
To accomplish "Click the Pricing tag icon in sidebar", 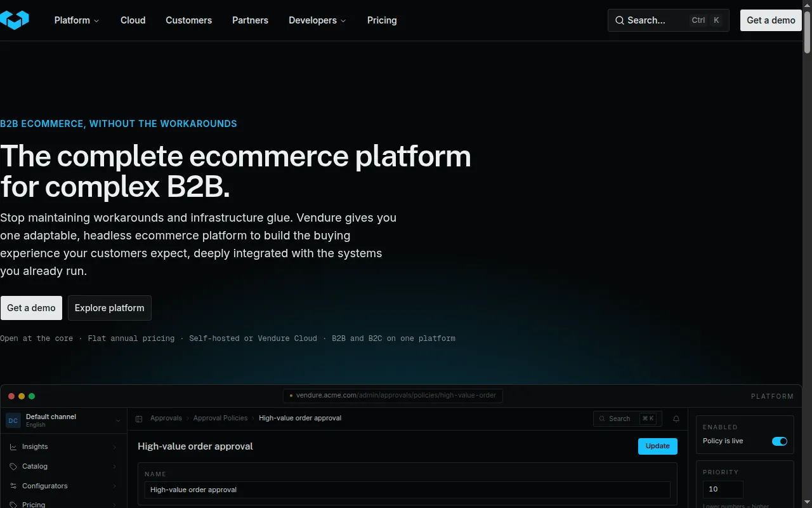I will coord(13,505).
